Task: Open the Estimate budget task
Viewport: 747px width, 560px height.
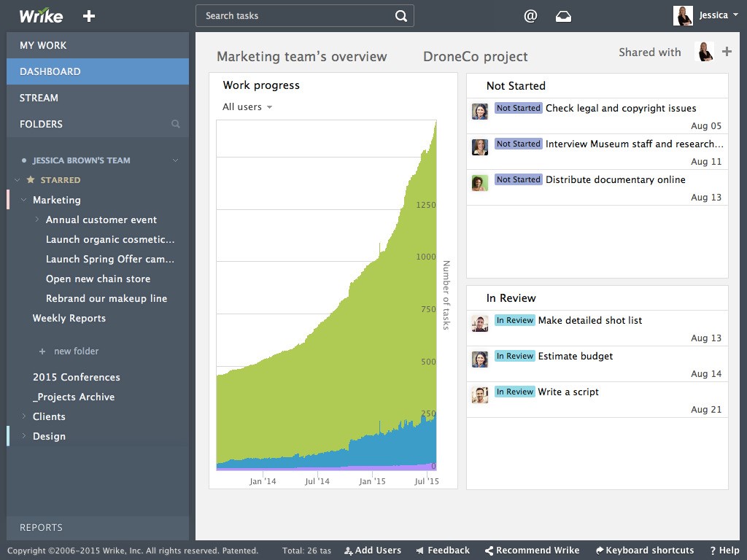Action: [x=575, y=357]
